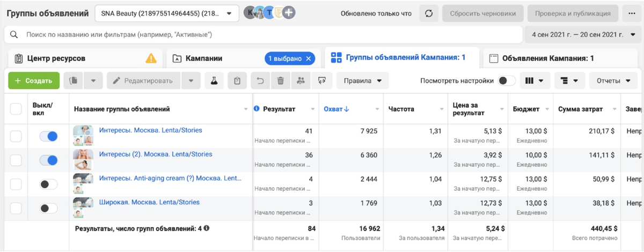The width and height of the screenshot is (644, 252).
Task: Open the breakdown icon dropdown
Action: (569, 81)
